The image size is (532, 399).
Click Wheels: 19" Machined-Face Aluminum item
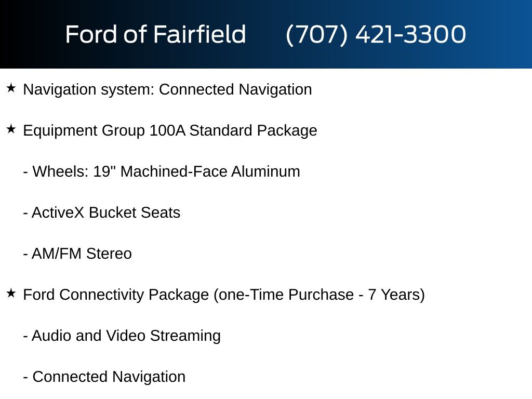point(166,171)
